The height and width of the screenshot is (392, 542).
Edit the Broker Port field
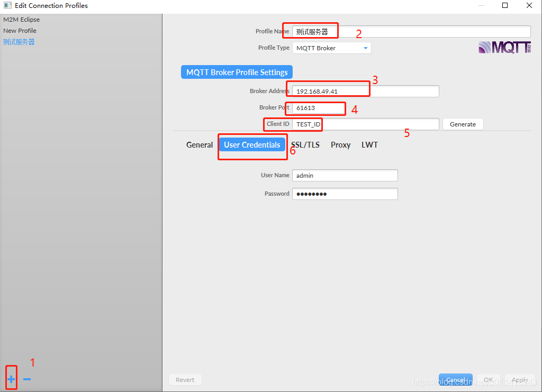pos(318,108)
